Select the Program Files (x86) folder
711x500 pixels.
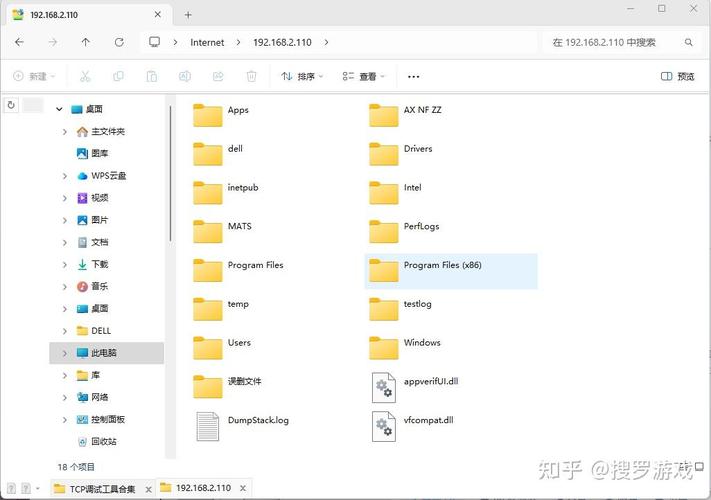[451, 271]
